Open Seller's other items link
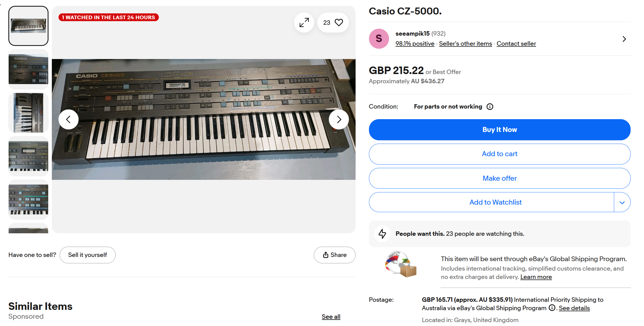644x326 pixels. pos(465,44)
